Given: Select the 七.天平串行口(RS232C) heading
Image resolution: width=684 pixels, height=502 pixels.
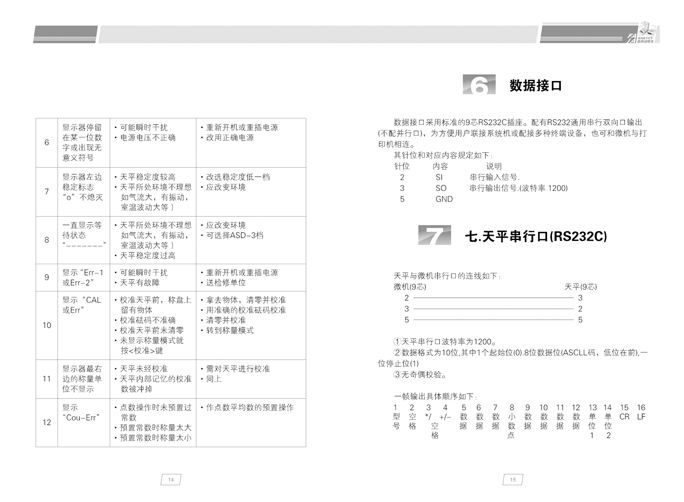Looking at the screenshot, I should [536, 237].
